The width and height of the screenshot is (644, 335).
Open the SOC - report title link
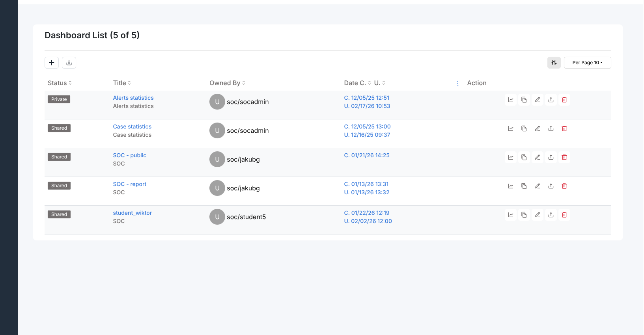130,184
